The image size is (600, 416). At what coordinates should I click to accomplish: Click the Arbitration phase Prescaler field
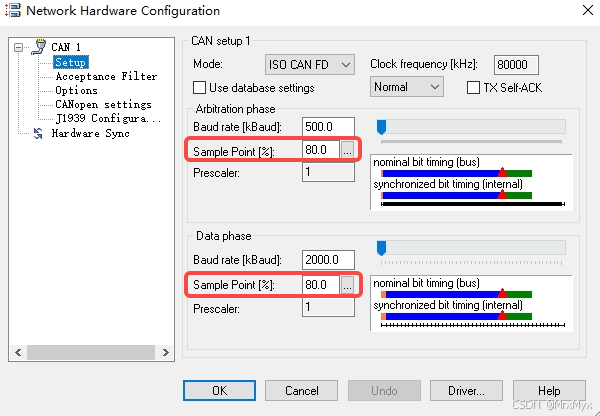click(x=328, y=172)
